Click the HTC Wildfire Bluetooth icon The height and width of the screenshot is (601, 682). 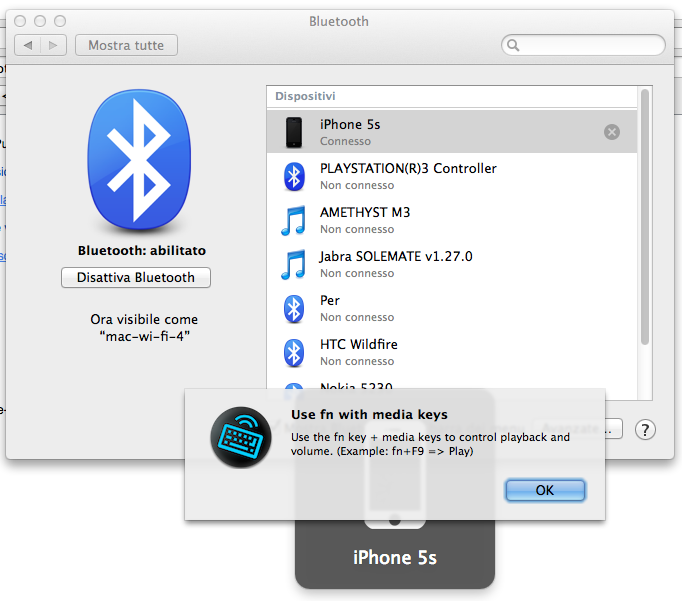[x=294, y=353]
